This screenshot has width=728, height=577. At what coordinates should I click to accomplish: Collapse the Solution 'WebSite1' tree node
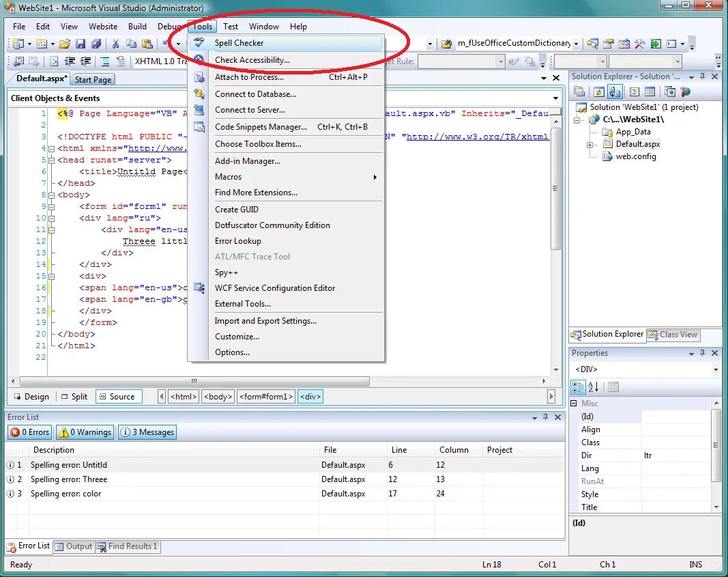[577, 120]
